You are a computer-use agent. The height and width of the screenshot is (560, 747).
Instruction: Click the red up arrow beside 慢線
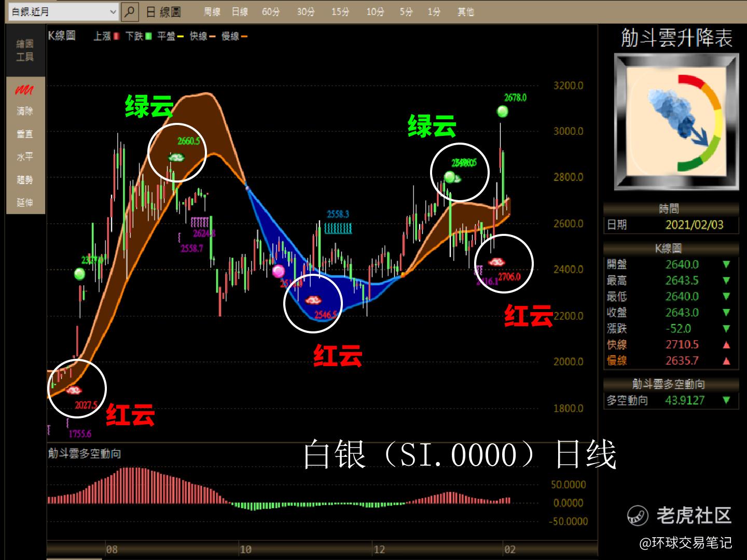click(x=726, y=361)
